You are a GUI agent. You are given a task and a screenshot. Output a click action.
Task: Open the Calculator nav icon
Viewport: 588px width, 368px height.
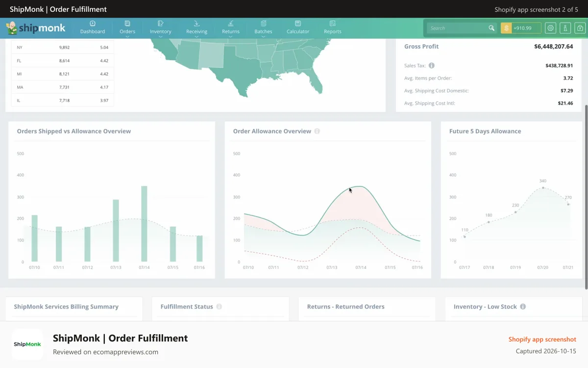[x=298, y=23]
